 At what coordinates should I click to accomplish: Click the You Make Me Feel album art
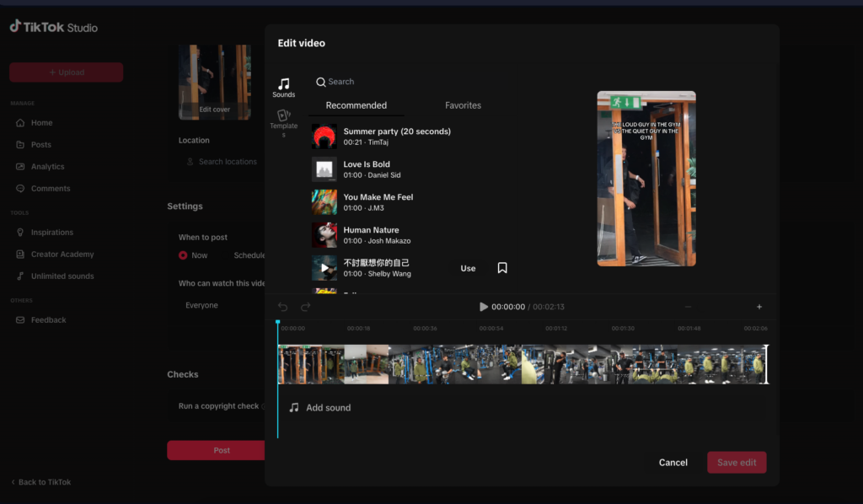pos(324,202)
